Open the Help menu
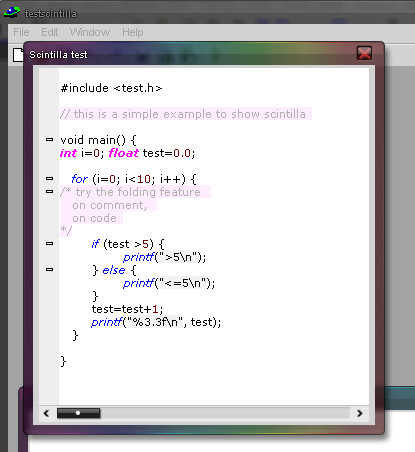The image size is (415, 452). 133,32
